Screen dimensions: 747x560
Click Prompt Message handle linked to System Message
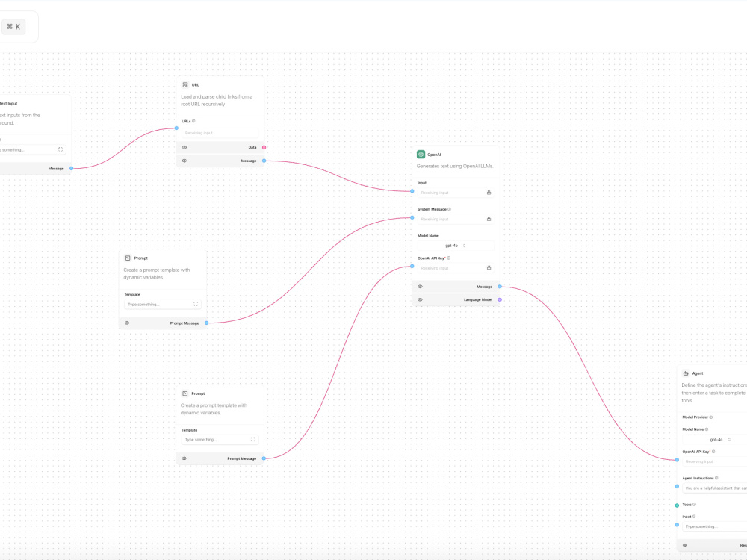[206, 323]
